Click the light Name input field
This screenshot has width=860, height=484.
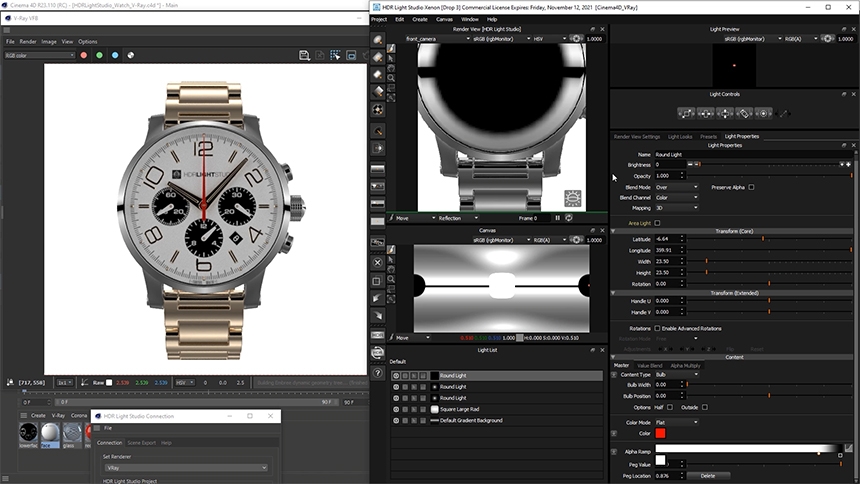(x=752, y=155)
